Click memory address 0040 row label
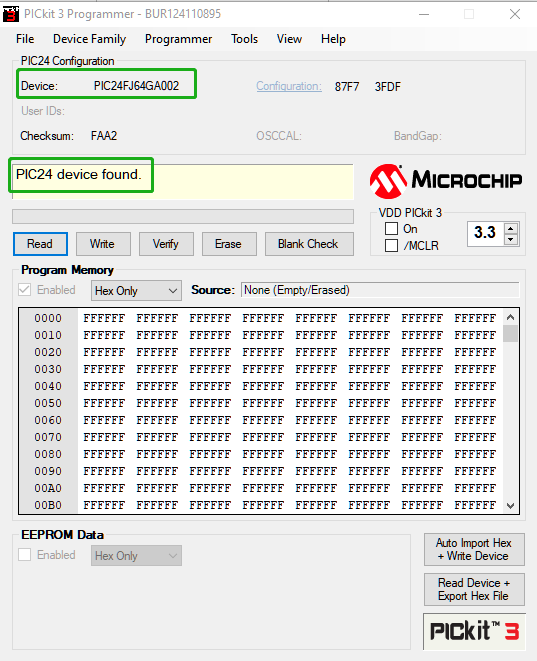The height and width of the screenshot is (661, 537). [x=48, y=386]
